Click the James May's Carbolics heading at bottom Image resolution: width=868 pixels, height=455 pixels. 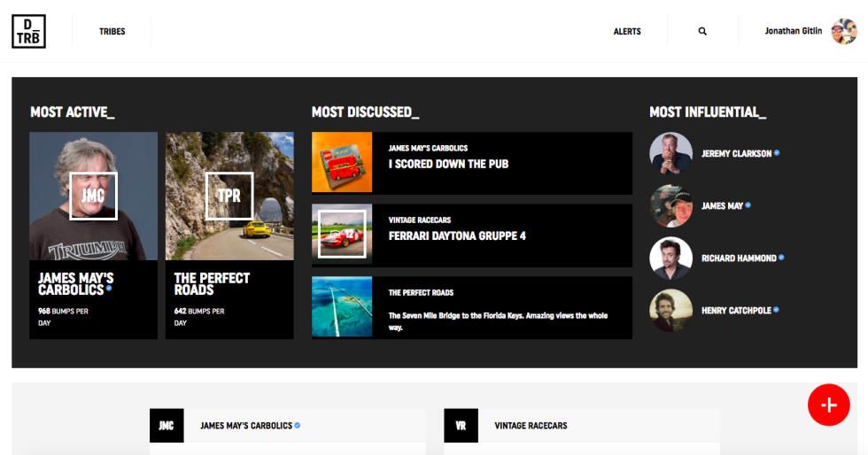[x=246, y=426]
